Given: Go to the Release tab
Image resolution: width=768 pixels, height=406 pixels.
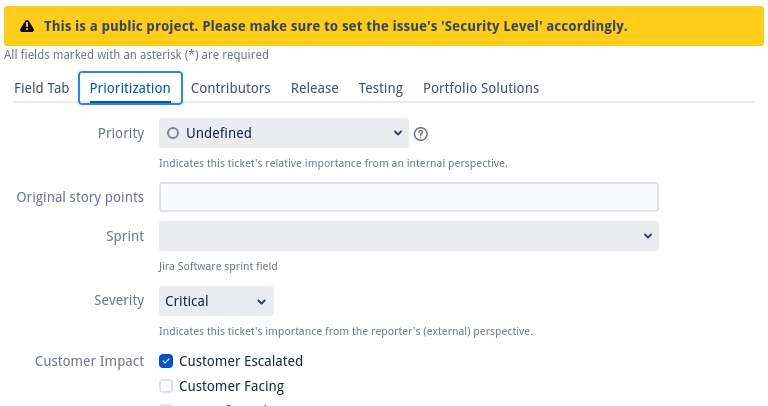Looking at the screenshot, I should coord(315,88).
